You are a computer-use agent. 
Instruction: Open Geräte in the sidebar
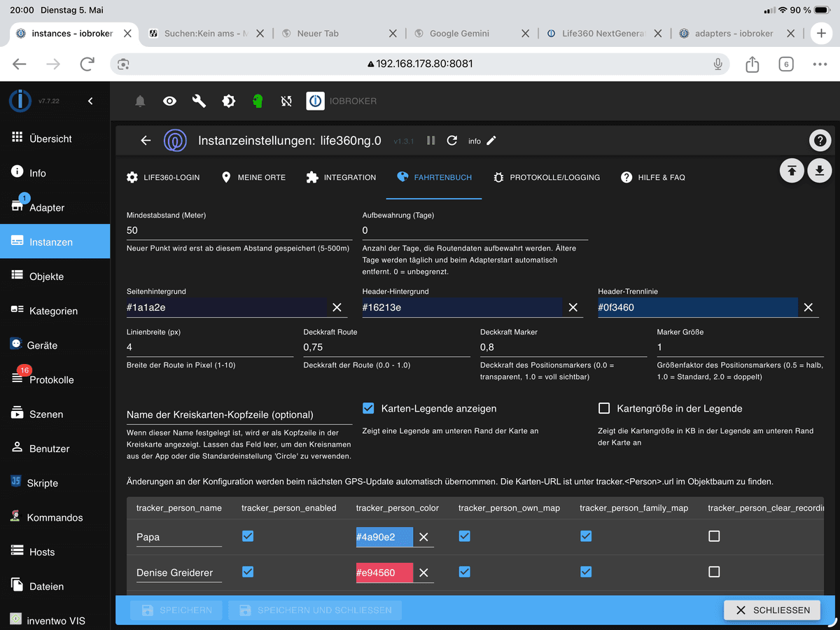point(55,345)
